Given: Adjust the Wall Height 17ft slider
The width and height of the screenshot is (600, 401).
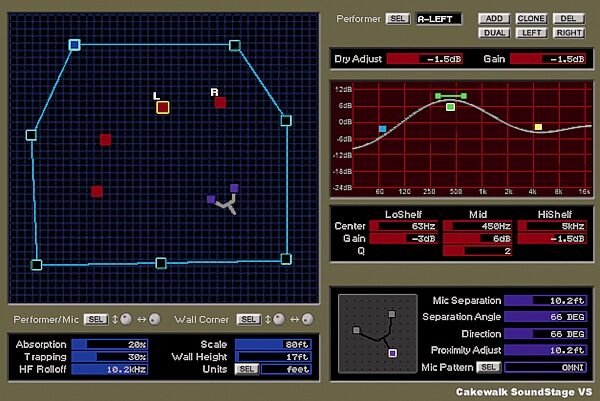Looking at the screenshot, I should coord(273,357).
